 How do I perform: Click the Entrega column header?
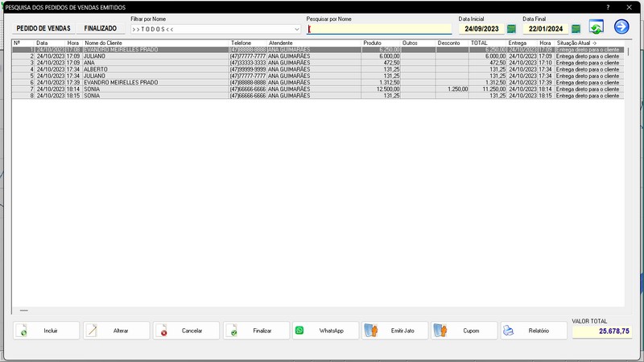522,43
